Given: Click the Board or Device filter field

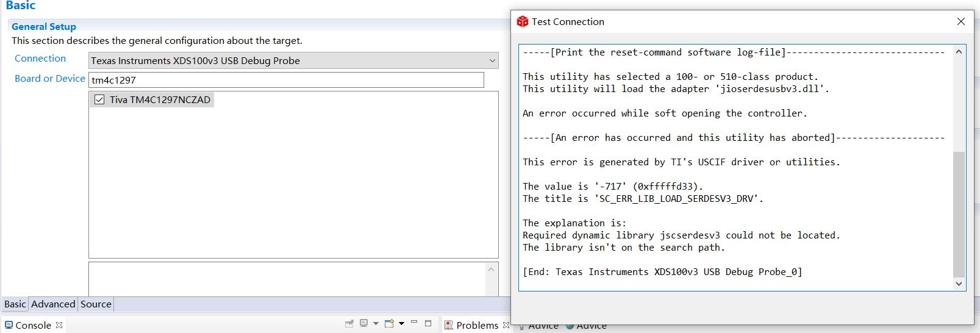Looking at the screenshot, I should [286, 80].
